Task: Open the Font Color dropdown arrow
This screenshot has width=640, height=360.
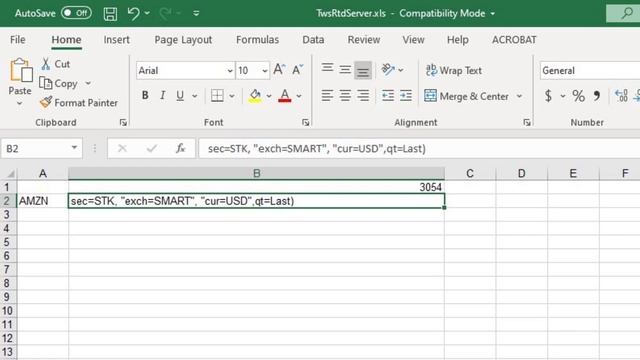Action: coord(299,96)
